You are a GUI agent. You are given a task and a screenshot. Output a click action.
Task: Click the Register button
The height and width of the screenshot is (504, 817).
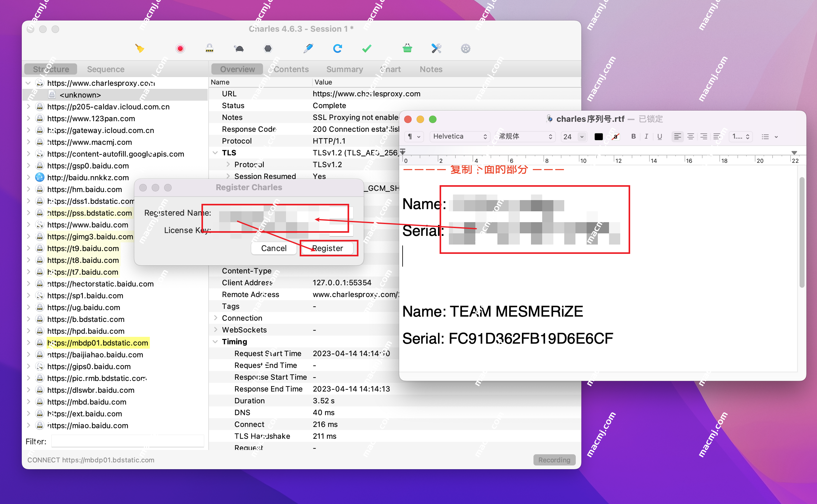pyautogui.click(x=327, y=248)
